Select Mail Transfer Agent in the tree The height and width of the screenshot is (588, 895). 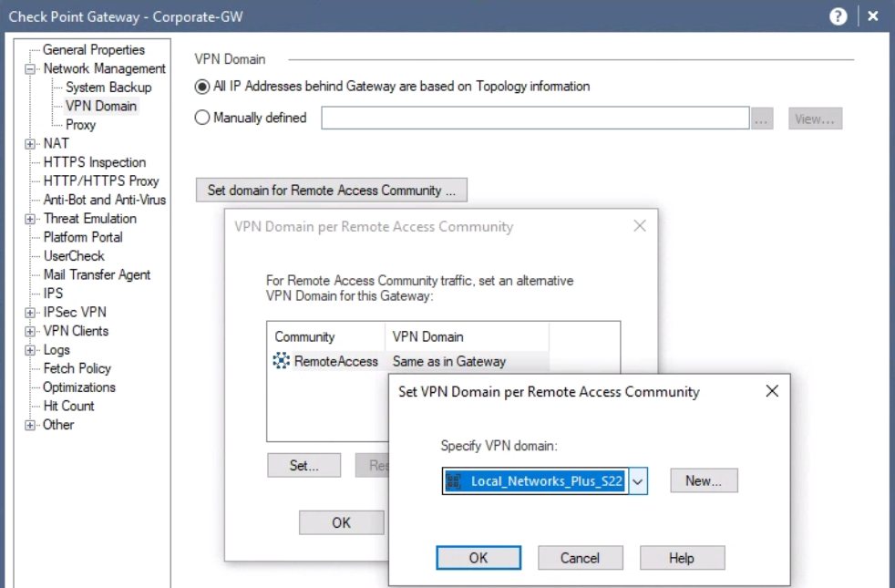click(97, 274)
